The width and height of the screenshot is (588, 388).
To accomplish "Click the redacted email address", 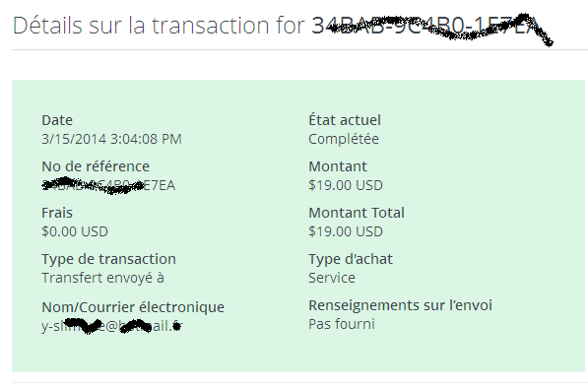I will 112,326.
